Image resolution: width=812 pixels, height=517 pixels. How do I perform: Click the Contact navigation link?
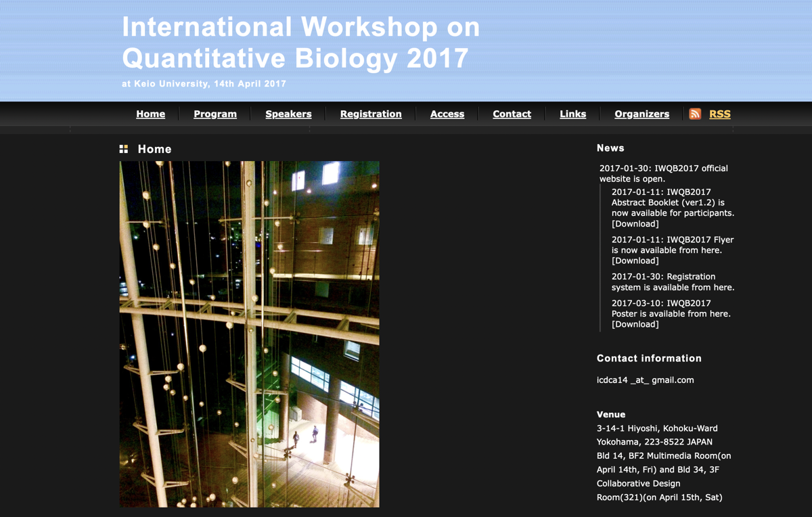point(512,114)
